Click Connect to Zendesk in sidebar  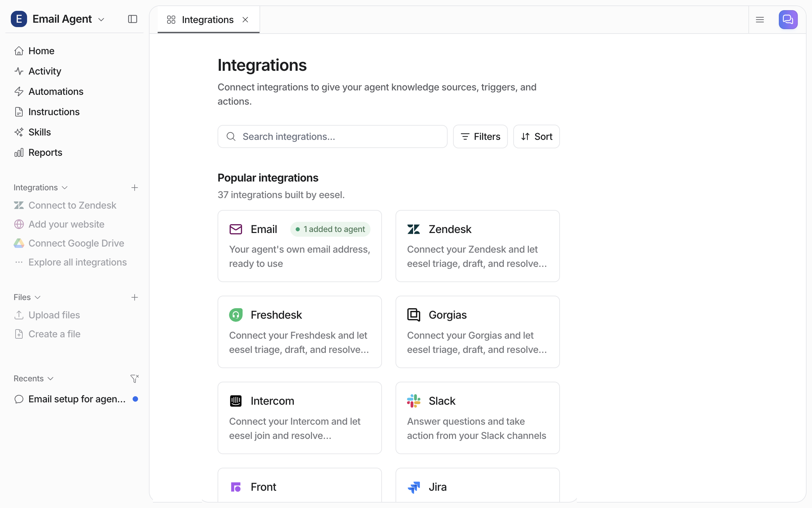(x=74, y=205)
